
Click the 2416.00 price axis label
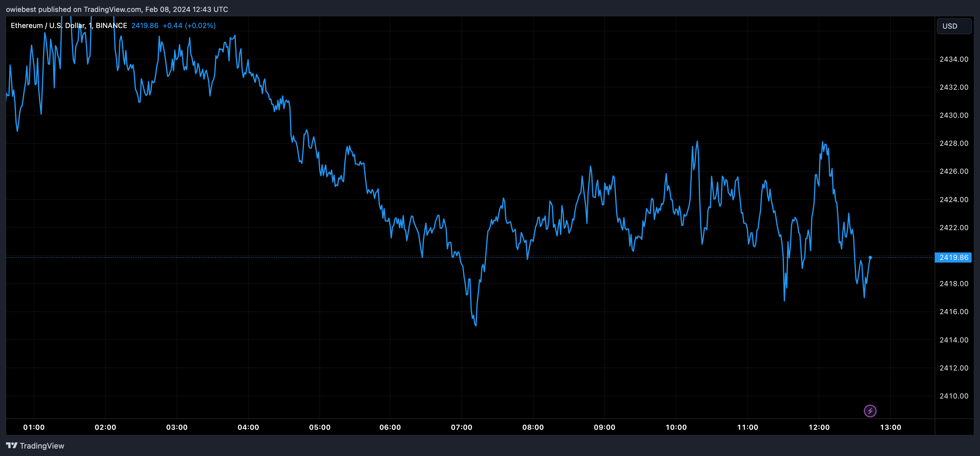click(x=954, y=311)
